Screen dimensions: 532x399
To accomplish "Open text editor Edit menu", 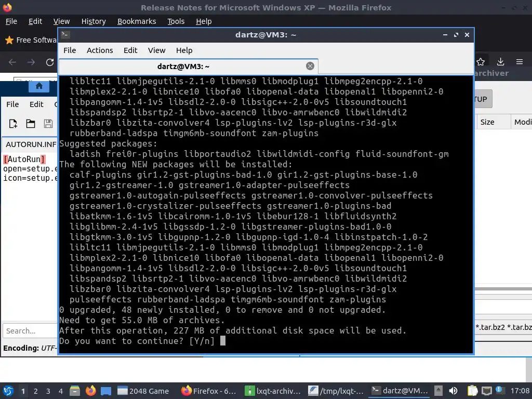I will point(36,104).
